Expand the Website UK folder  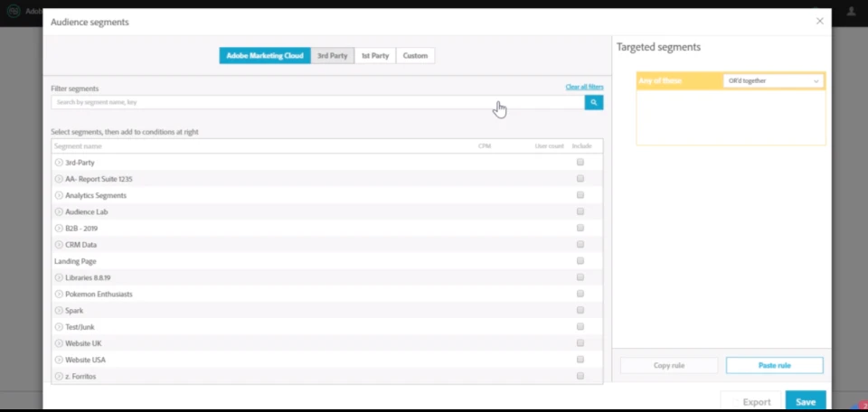[x=59, y=343]
